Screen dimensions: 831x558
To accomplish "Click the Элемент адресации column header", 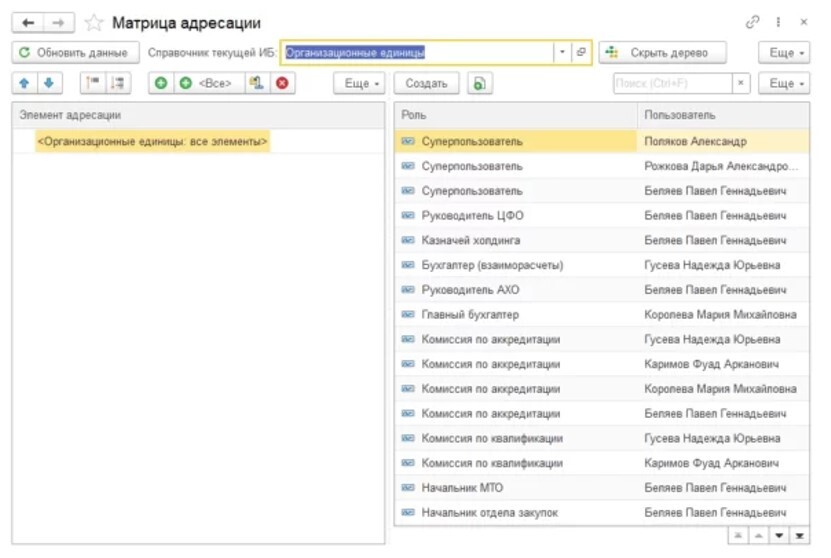I will (x=198, y=115).
